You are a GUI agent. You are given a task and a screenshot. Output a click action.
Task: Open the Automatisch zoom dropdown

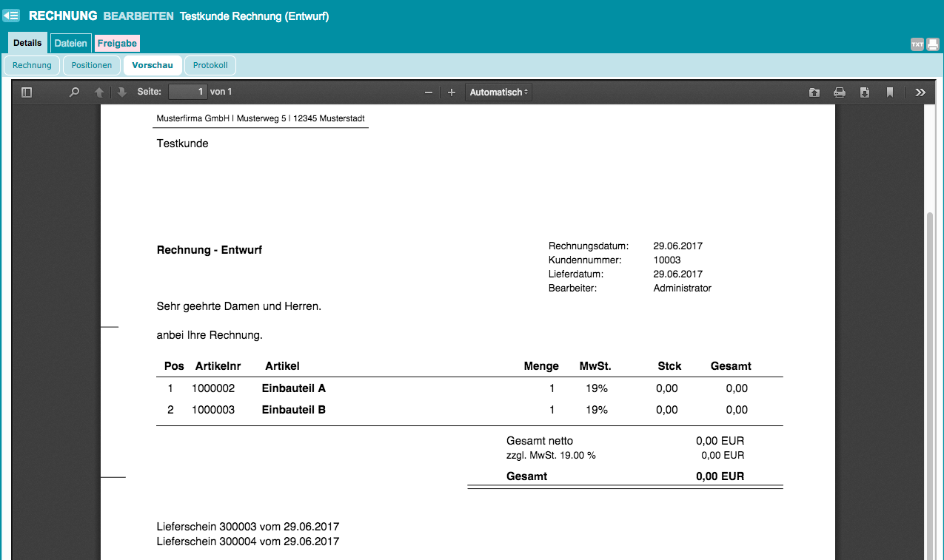tap(498, 92)
